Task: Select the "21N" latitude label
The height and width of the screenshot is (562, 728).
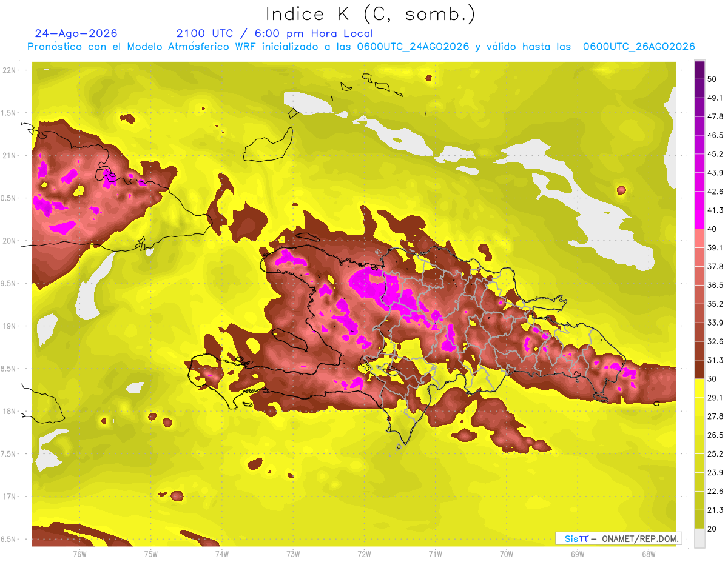Action: click(x=10, y=155)
